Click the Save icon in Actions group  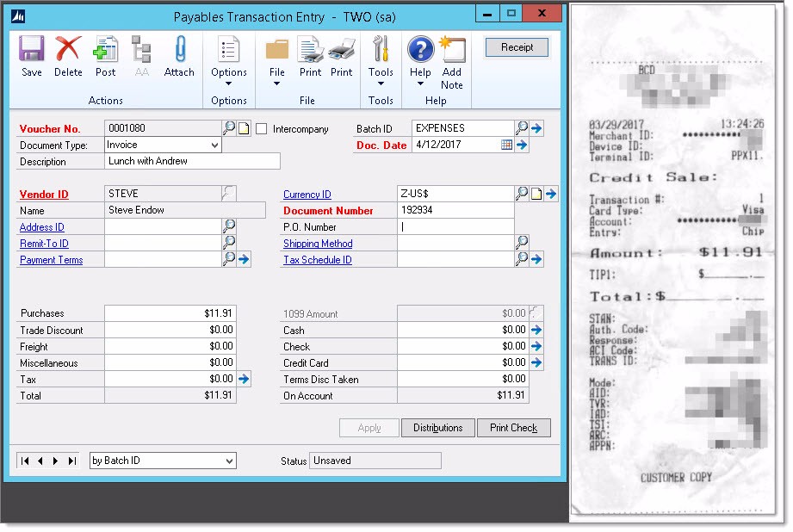tap(32, 57)
